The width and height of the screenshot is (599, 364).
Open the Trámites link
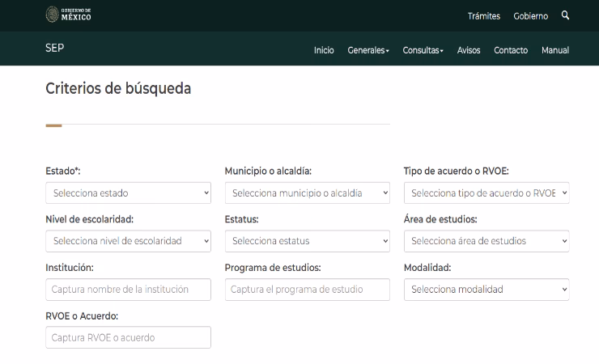484,16
